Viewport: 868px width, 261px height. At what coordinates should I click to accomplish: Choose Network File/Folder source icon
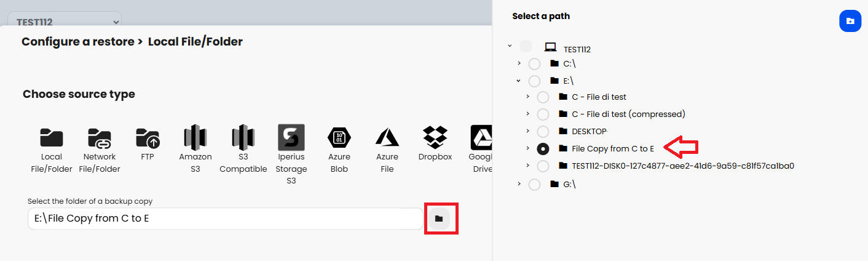[x=100, y=139]
